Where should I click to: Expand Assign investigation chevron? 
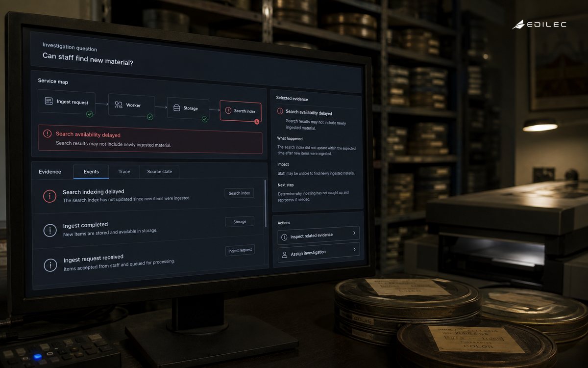point(354,249)
